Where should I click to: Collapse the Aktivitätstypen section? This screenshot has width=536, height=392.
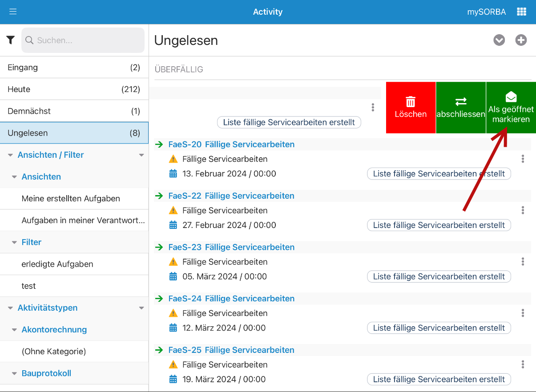point(10,308)
